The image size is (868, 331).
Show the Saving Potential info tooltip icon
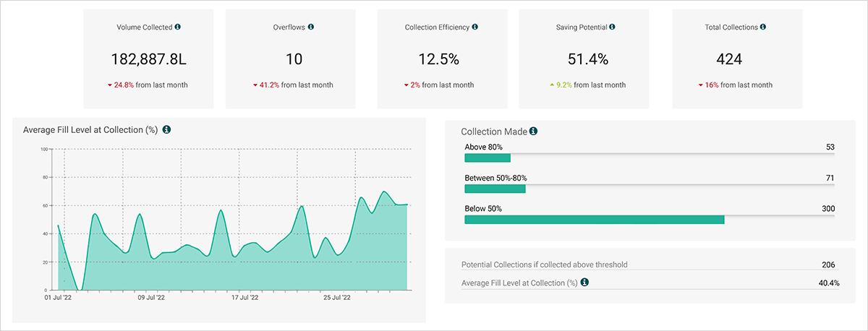point(612,27)
